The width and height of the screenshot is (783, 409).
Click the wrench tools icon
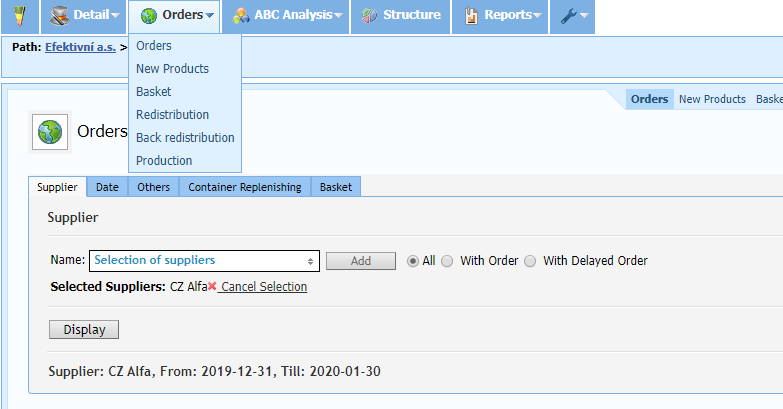point(570,16)
